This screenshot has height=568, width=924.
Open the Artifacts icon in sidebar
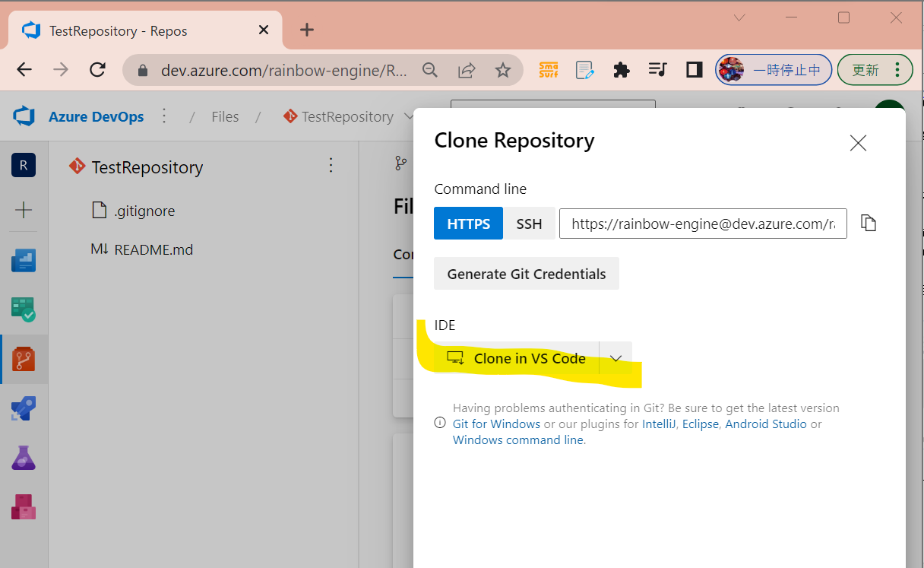point(24,506)
